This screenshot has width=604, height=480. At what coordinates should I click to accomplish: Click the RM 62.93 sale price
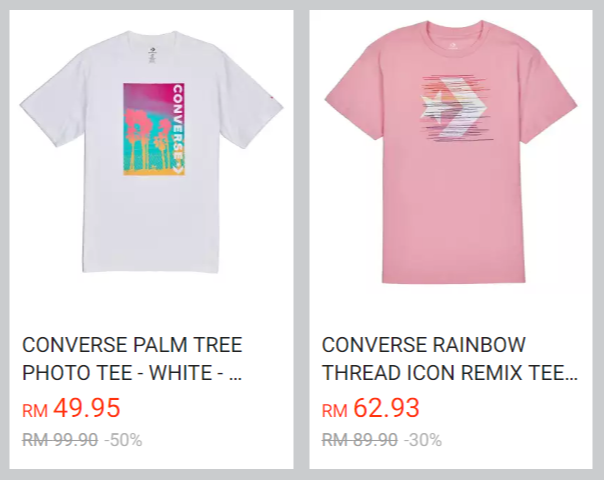pyautogui.click(x=371, y=408)
